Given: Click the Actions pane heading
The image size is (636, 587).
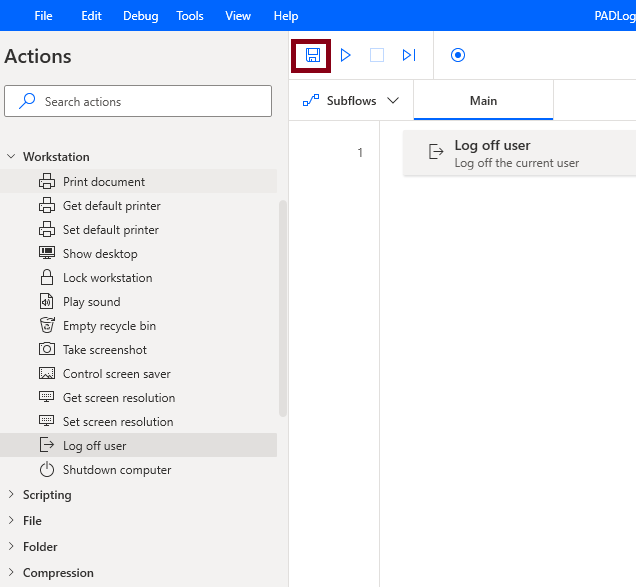Looking at the screenshot, I should 38,56.
